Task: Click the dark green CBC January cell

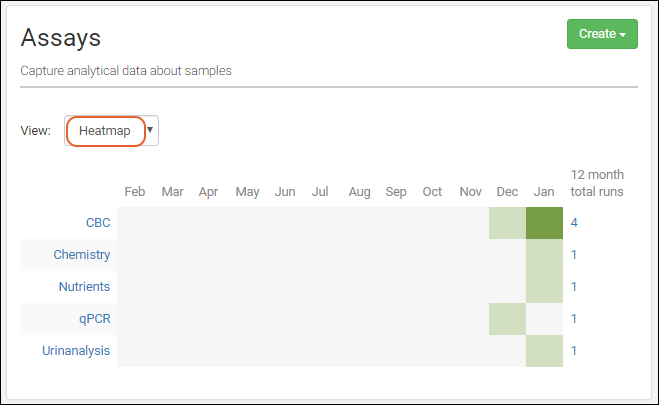Action: click(x=544, y=223)
